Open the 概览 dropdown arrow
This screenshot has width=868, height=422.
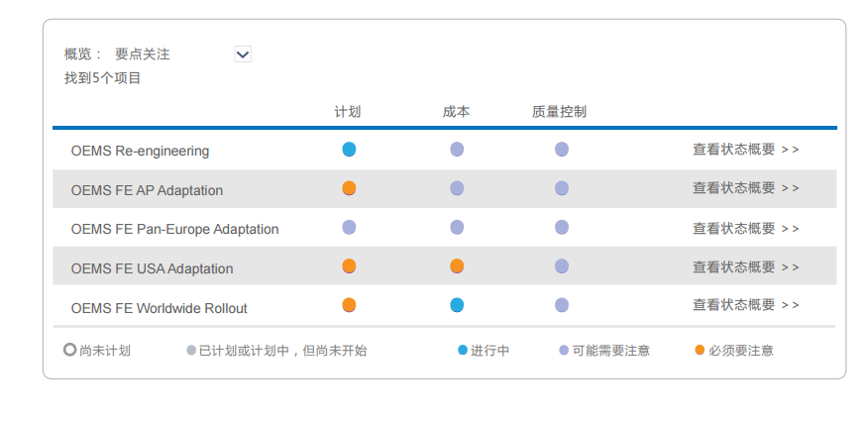(243, 54)
